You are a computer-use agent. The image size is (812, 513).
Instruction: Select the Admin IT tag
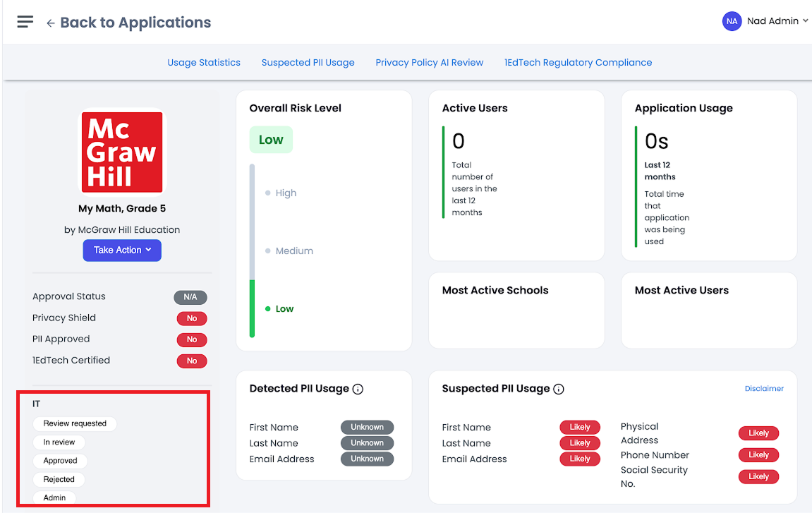click(x=54, y=498)
